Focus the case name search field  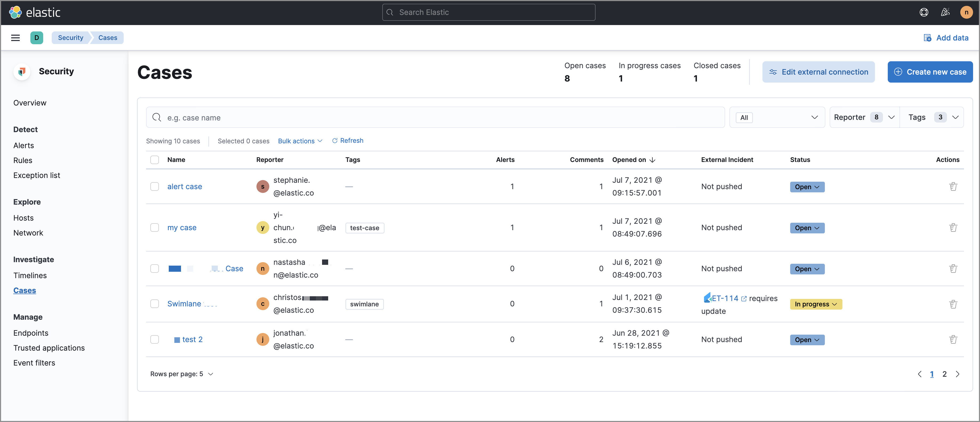pyautogui.click(x=441, y=117)
